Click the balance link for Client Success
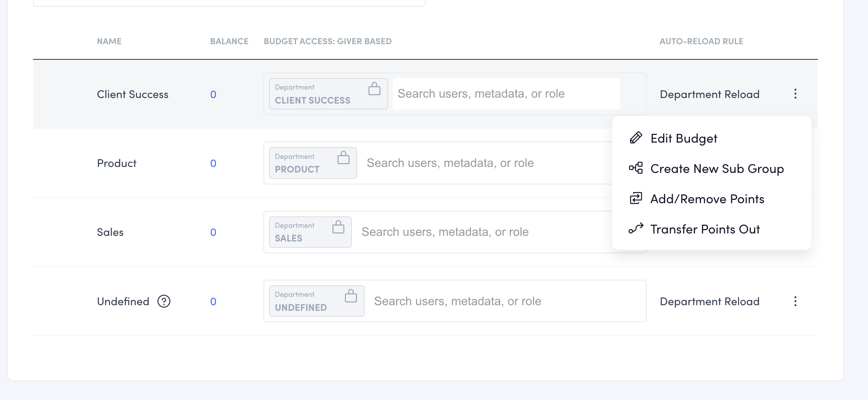 (214, 94)
